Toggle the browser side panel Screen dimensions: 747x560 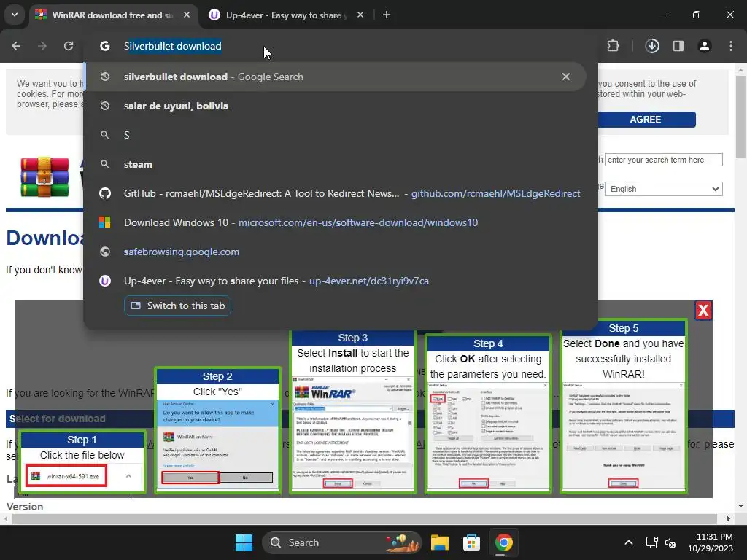point(678,46)
